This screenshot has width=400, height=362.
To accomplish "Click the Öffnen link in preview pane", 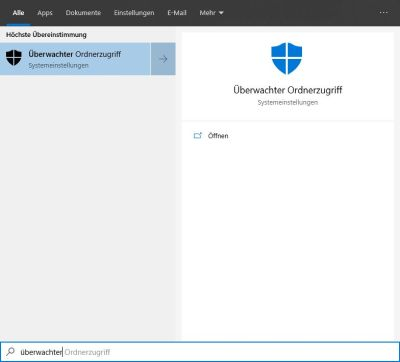I will pos(218,136).
